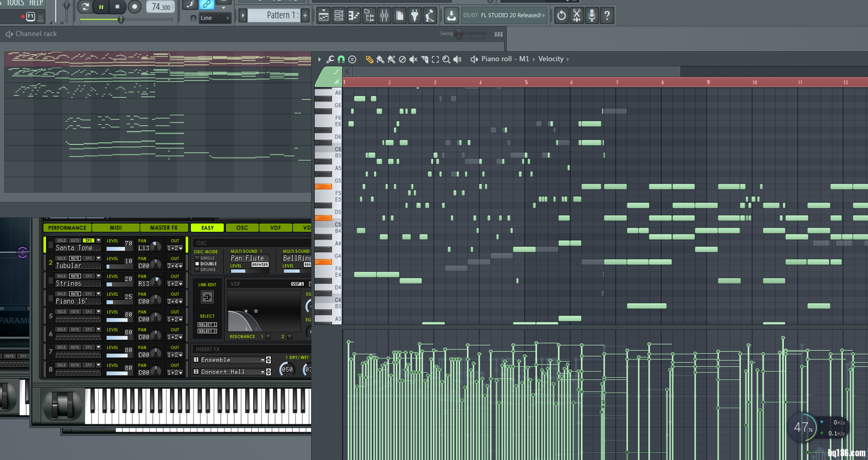This screenshot has height=460, width=868.
Task: Click the SELECT 1 button
Action: pos(207,325)
